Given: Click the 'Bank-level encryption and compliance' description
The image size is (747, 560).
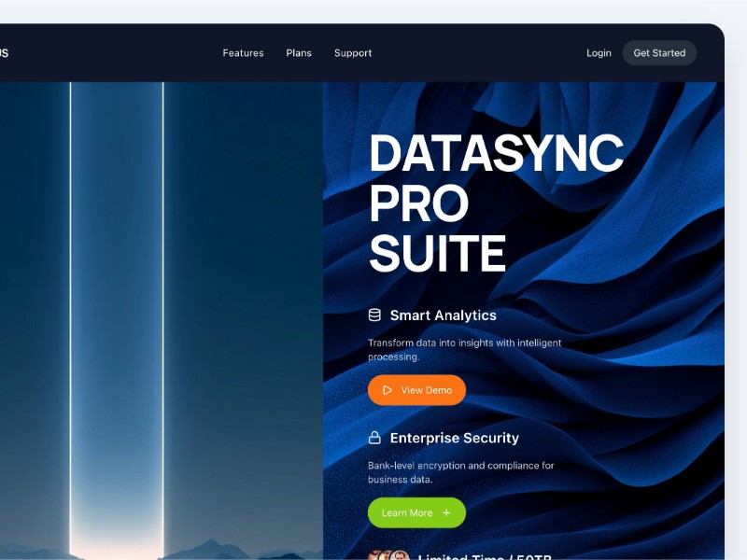Looking at the screenshot, I should point(461,472).
